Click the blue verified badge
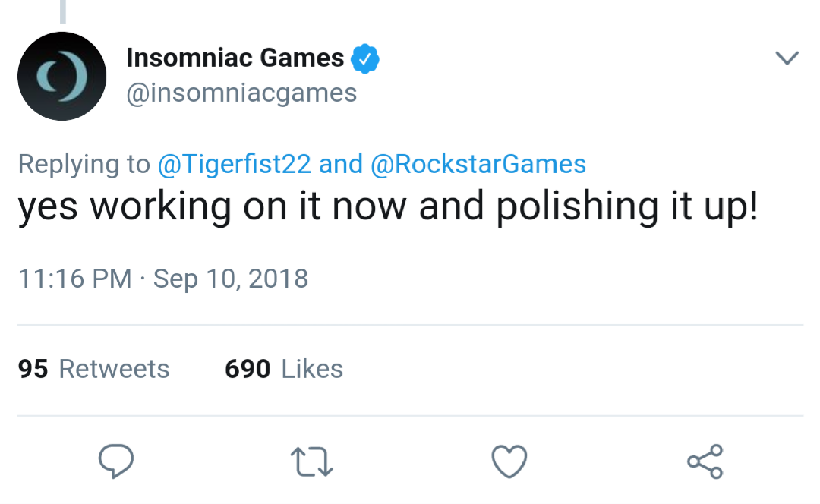This screenshot has width=820, height=504. click(366, 58)
